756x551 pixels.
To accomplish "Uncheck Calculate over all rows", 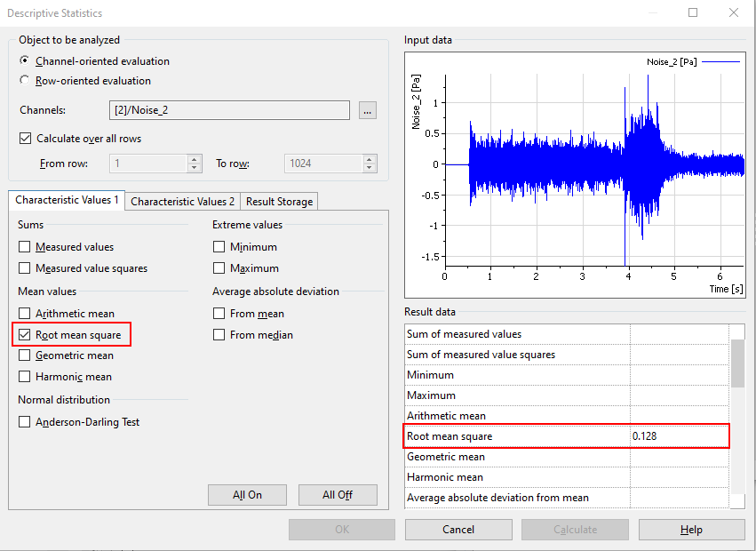I will 25,139.
